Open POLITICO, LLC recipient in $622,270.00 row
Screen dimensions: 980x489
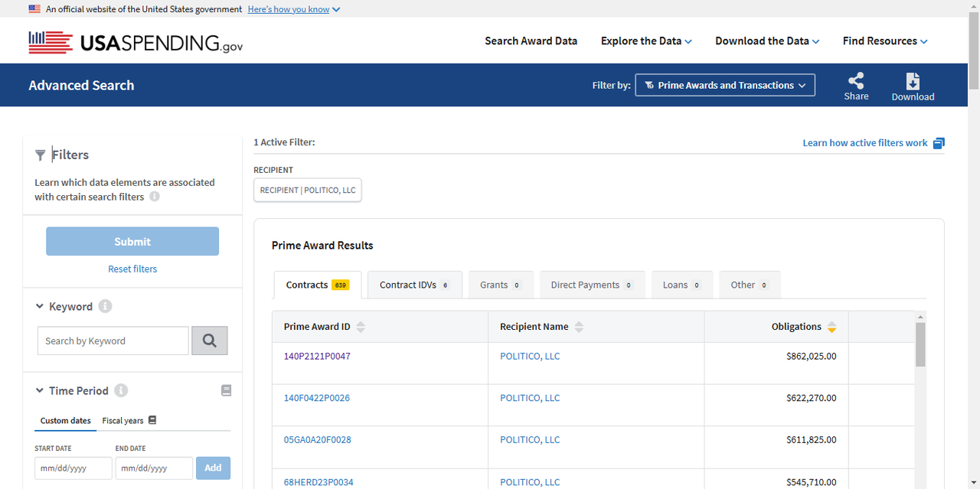[x=530, y=398]
